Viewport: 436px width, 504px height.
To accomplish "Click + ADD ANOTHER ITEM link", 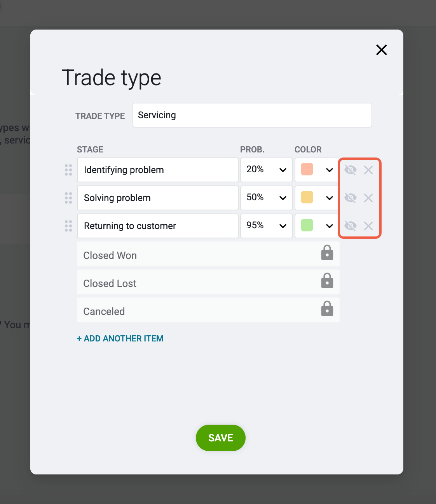I will 120,339.
